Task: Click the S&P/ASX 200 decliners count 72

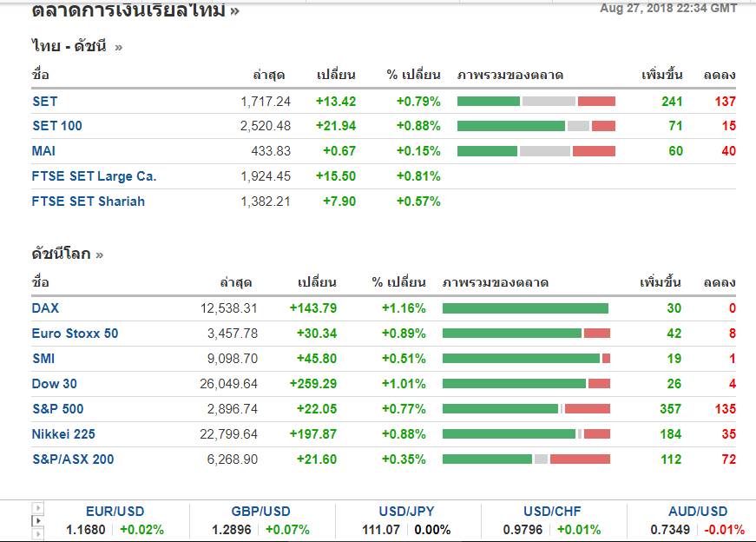Action: coord(729,459)
